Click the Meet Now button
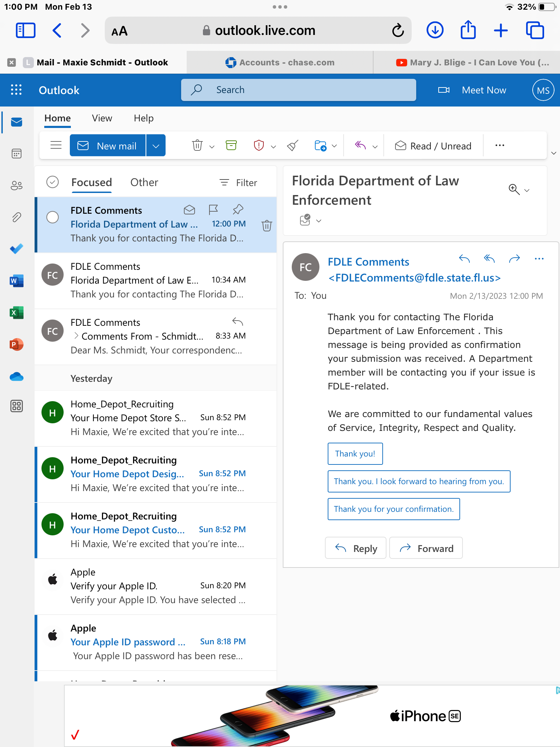Screen dimensions: 560x747 (x=472, y=90)
